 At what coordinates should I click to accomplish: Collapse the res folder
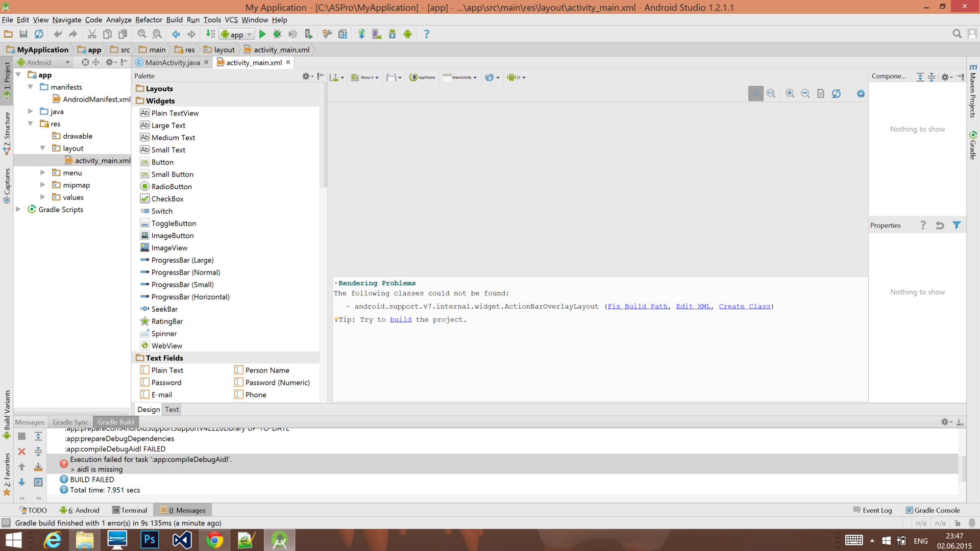(x=31, y=123)
